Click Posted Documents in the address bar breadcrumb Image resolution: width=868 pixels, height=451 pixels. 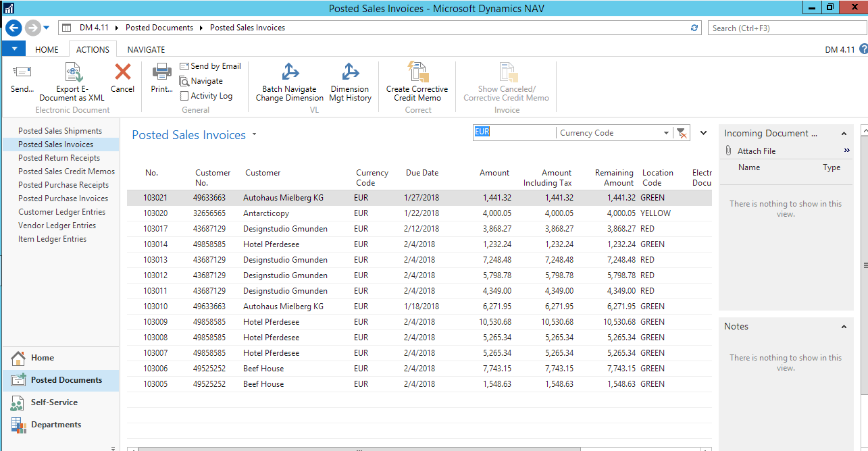[x=159, y=28]
